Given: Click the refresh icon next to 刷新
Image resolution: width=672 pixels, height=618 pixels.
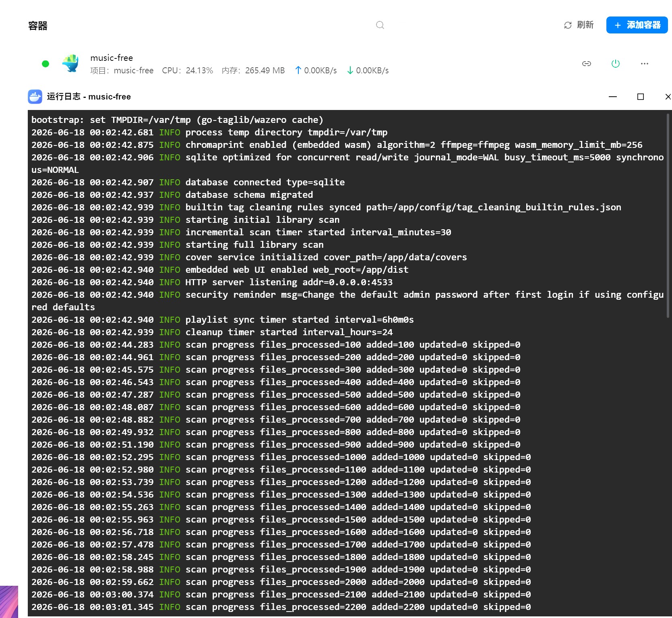Looking at the screenshot, I should [x=568, y=25].
